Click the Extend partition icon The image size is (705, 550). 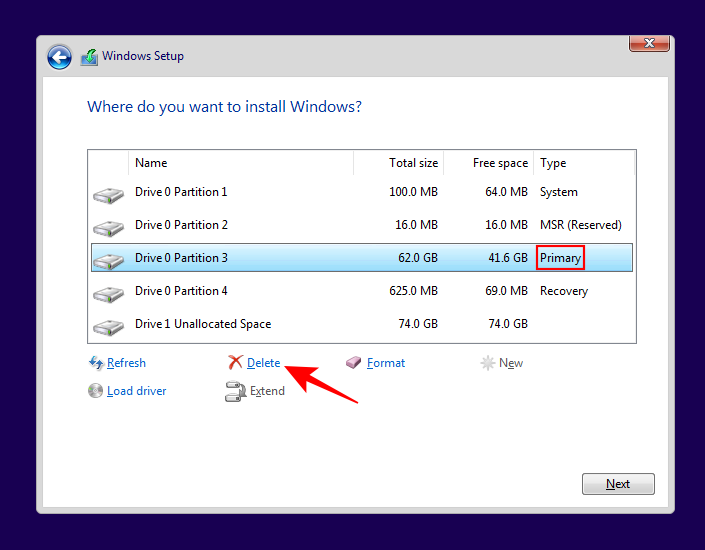(x=235, y=392)
